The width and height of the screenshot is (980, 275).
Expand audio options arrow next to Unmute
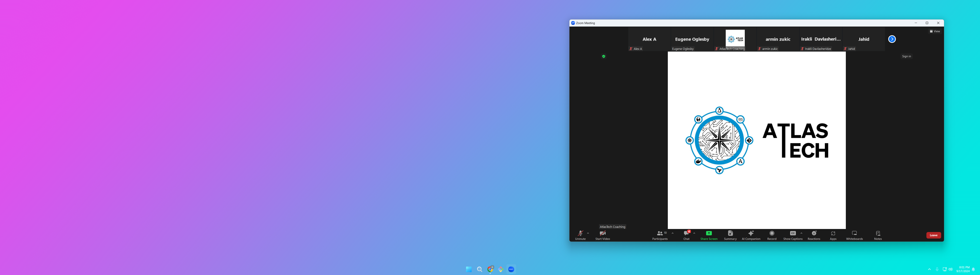[x=588, y=233]
